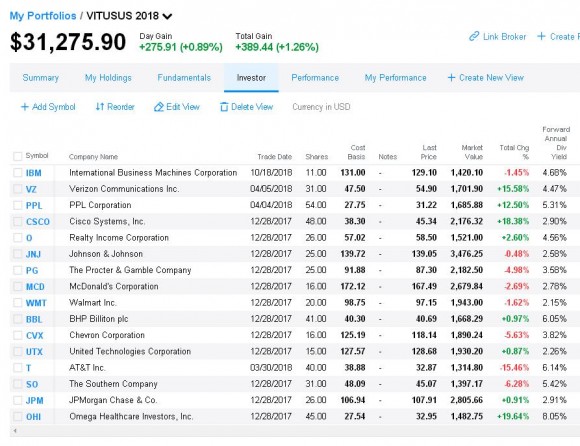Click the horizontal scrollbar track below table
Image resolution: width=580 pixels, height=446 pixels.
(x=296, y=431)
